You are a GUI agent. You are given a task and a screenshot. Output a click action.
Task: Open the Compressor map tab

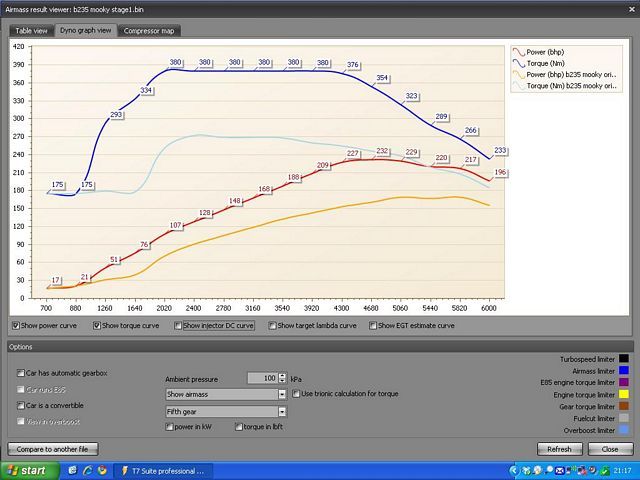coord(148,30)
